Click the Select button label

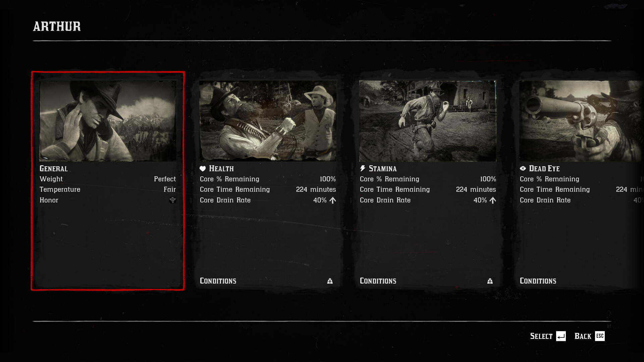(541, 336)
